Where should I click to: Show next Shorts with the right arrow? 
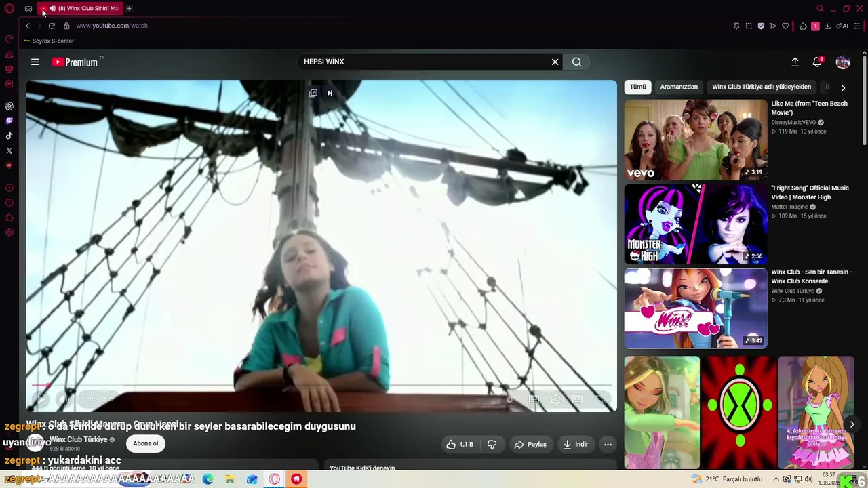coord(852,424)
